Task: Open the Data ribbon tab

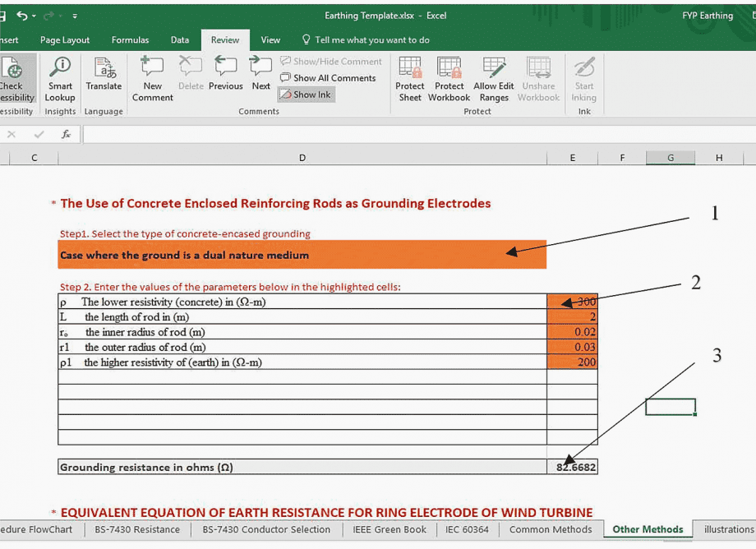Action: [180, 40]
